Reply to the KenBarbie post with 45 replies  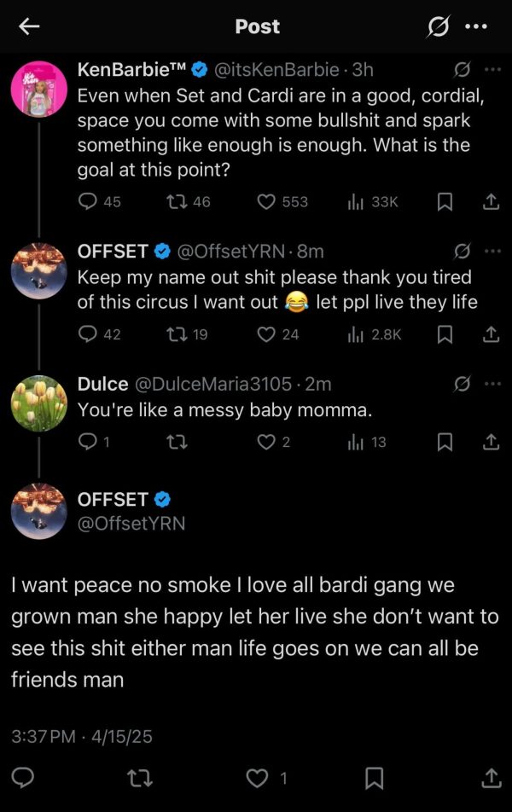tap(89, 201)
